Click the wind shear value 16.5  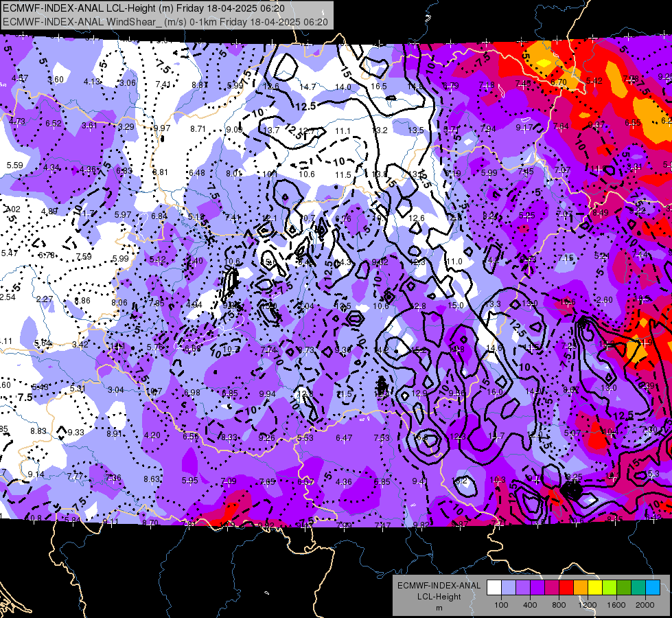(x=379, y=87)
